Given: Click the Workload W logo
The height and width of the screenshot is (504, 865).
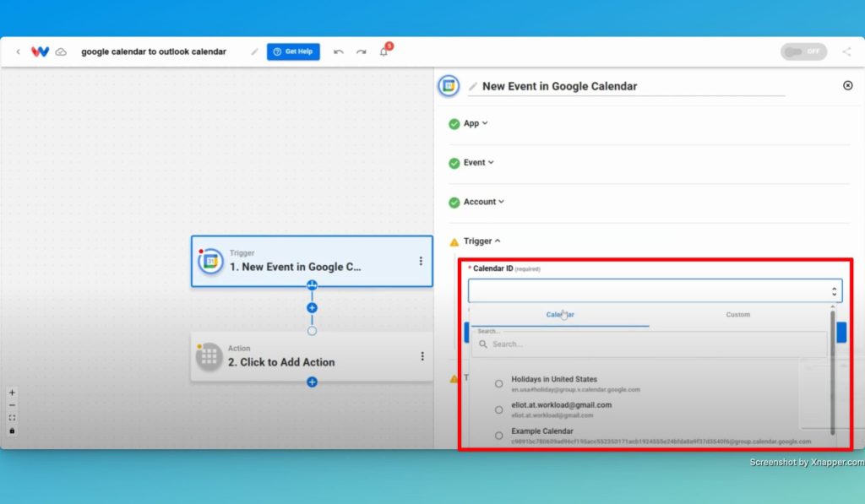Looking at the screenshot, I should pyautogui.click(x=40, y=51).
